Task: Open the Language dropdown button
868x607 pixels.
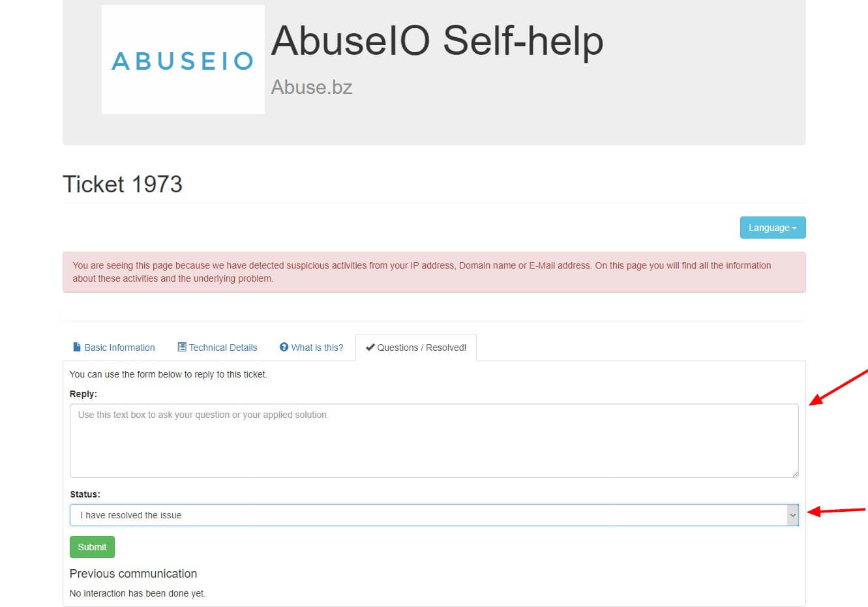Action: [x=772, y=228]
